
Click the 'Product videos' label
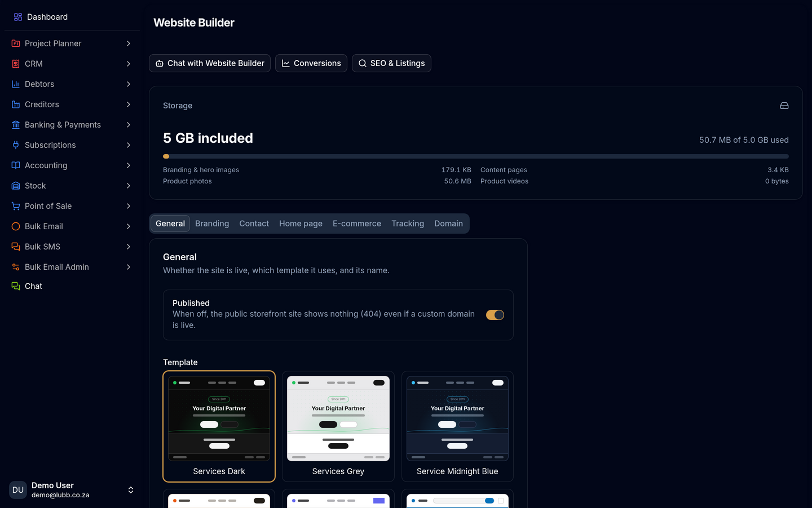504,181
